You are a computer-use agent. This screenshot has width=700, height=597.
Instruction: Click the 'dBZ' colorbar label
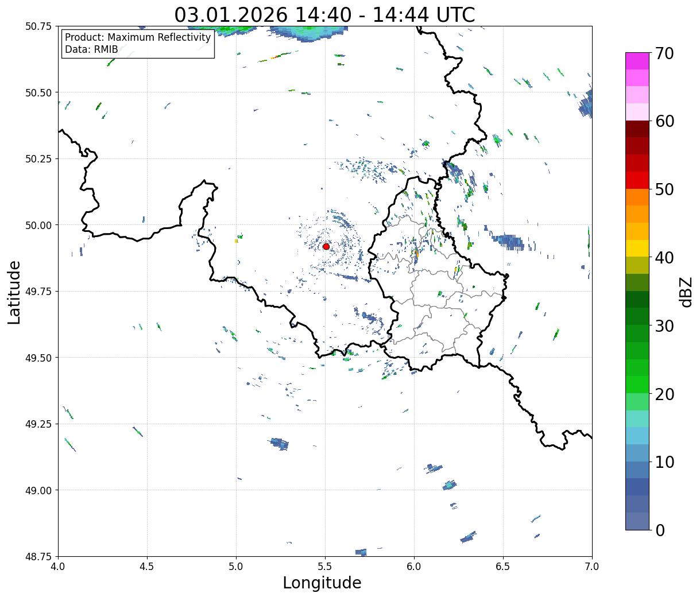(x=686, y=291)
